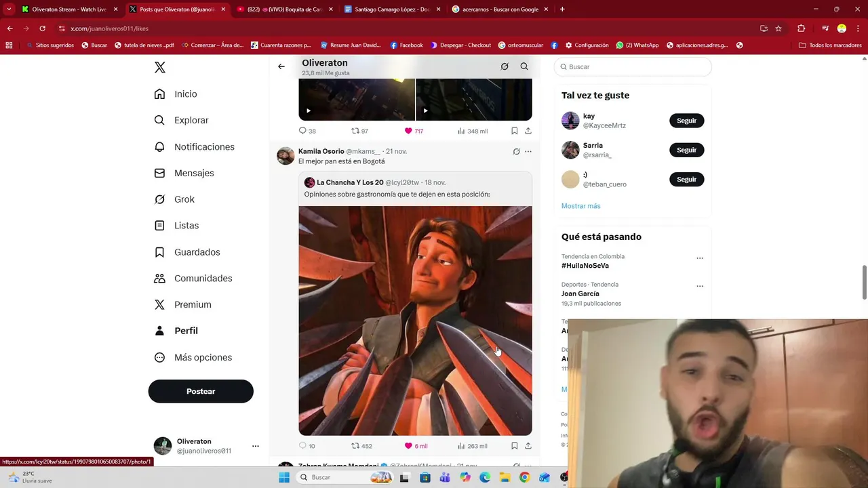Image resolution: width=868 pixels, height=488 pixels.
Task: Click the x.com address bar
Action: point(406,28)
